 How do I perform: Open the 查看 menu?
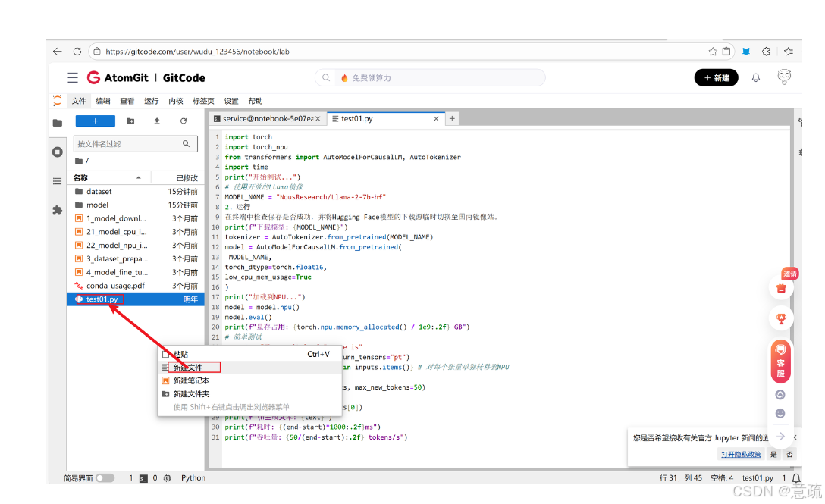pyautogui.click(x=127, y=101)
